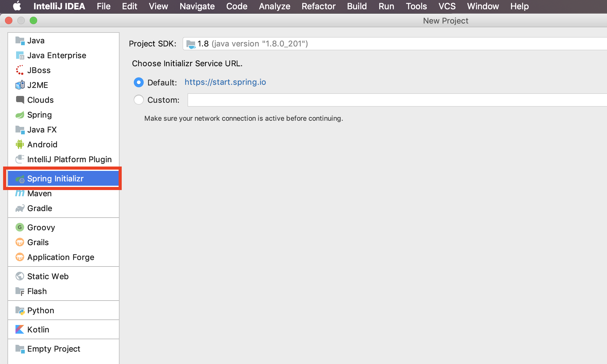607x364 pixels.
Task: Open the Project SDK dropdown
Action: (393, 44)
